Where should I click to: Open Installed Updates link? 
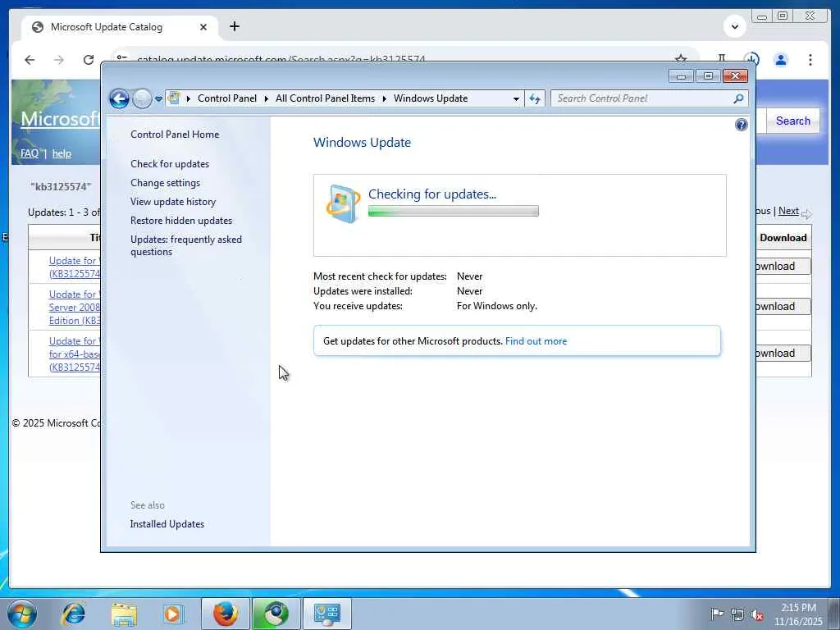[167, 524]
